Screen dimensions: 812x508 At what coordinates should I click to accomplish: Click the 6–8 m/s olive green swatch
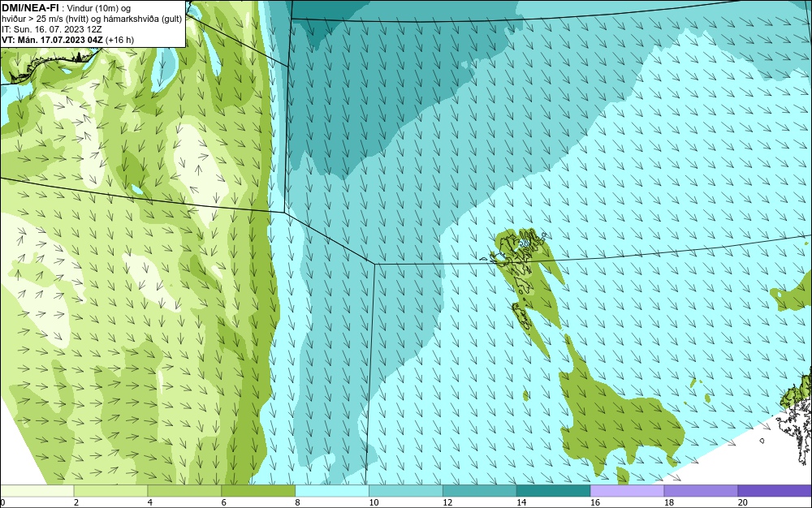(x=258, y=490)
